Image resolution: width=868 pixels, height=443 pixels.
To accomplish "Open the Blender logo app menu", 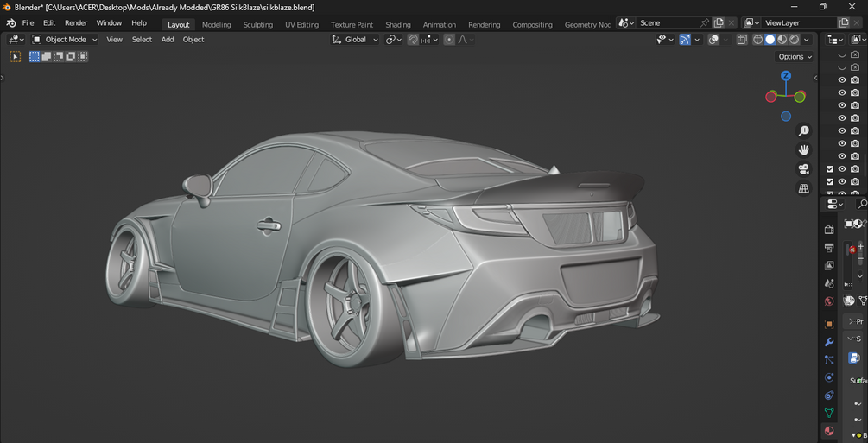I will [x=11, y=23].
